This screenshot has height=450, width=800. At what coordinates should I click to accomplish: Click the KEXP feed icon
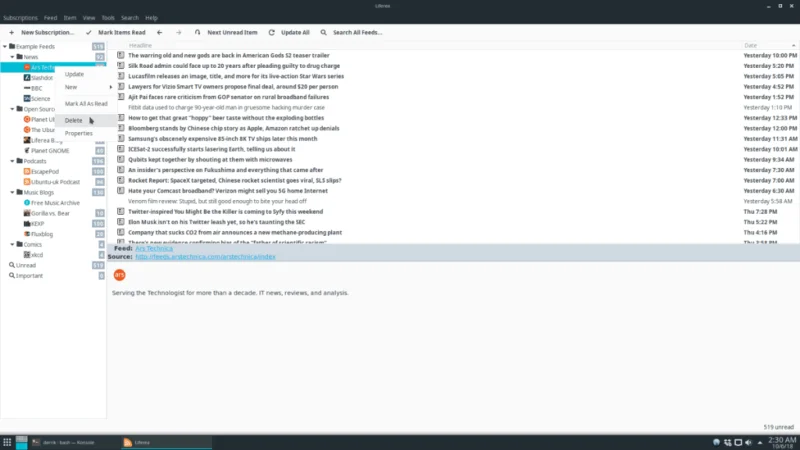tap(27, 223)
